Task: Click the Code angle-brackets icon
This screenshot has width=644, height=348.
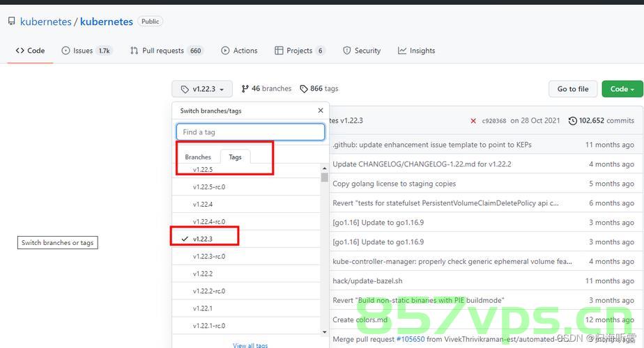Action: [20, 51]
